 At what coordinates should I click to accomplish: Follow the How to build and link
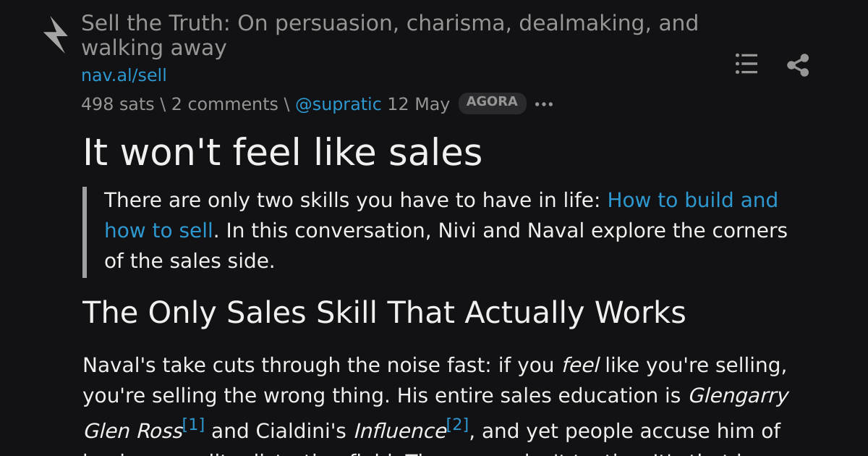pos(693,200)
